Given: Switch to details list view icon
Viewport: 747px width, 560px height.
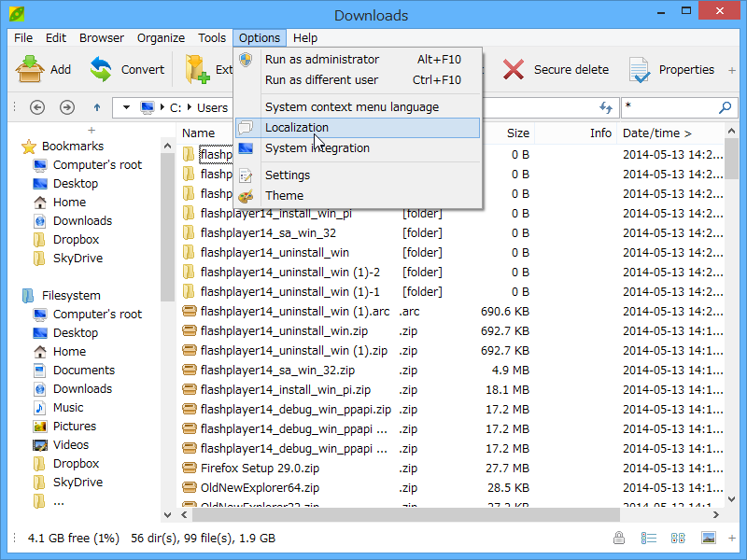Looking at the screenshot, I should (648, 539).
